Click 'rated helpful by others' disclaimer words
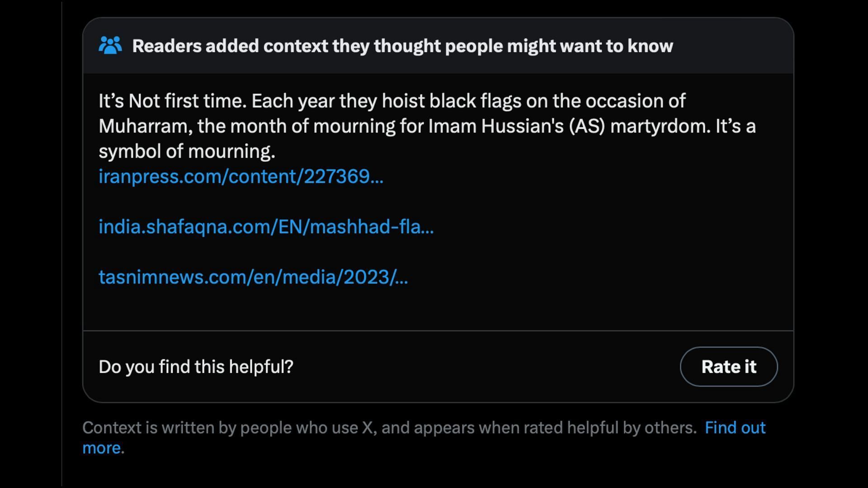 click(x=610, y=427)
